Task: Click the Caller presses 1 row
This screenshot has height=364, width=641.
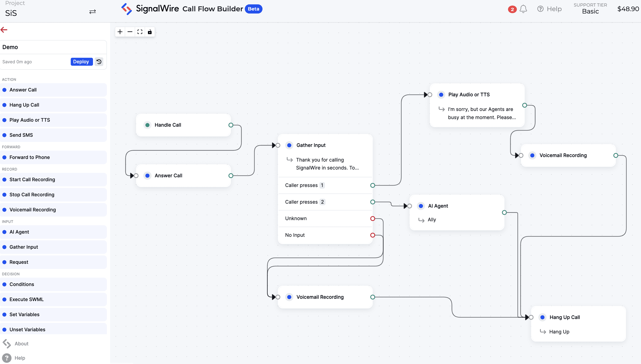Action: 325,185
